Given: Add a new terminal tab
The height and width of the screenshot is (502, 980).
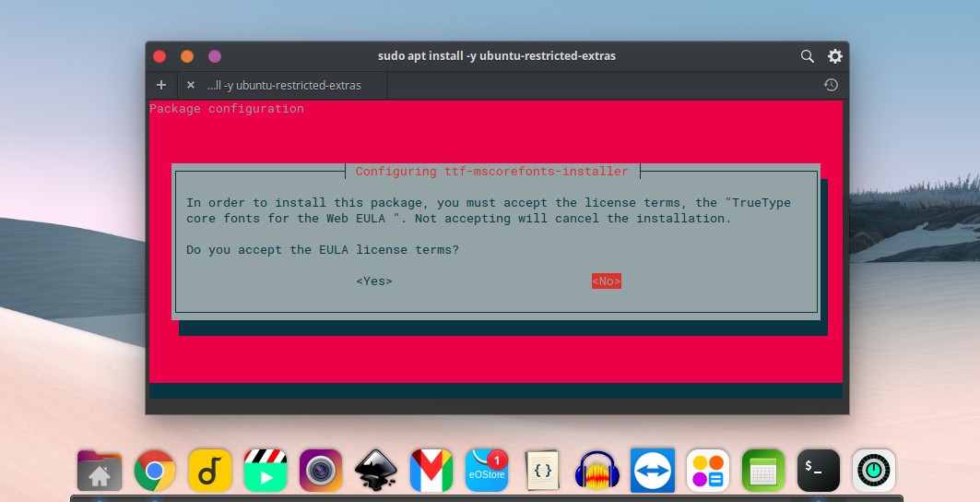Looking at the screenshot, I should point(161,85).
